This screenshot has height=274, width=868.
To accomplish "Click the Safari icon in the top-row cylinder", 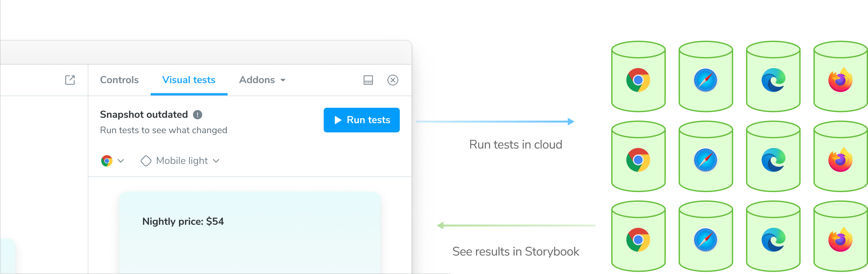I will click(705, 80).
